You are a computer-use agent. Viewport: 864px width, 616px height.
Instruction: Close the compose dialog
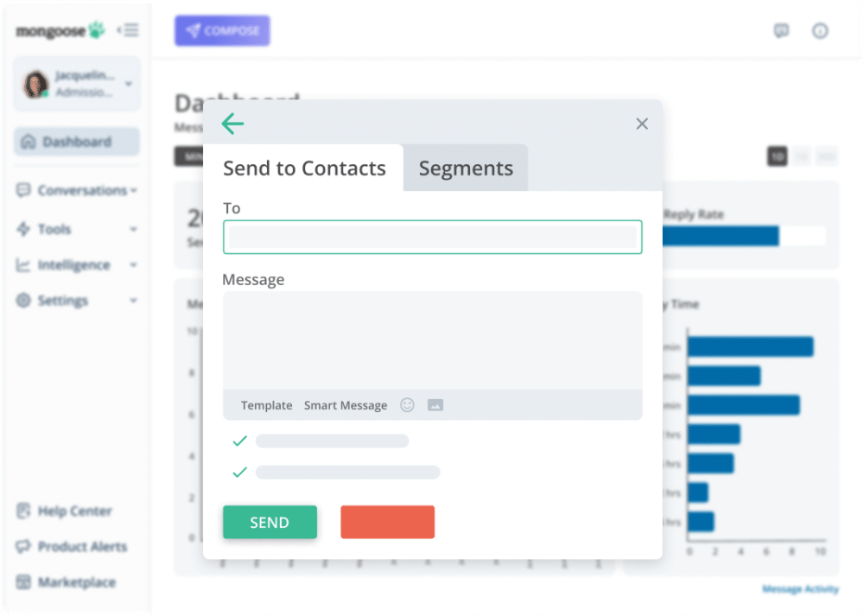tap(642, 124)
